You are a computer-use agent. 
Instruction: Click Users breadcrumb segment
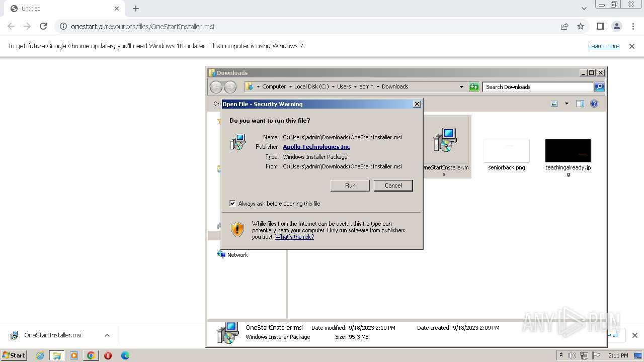344,86
